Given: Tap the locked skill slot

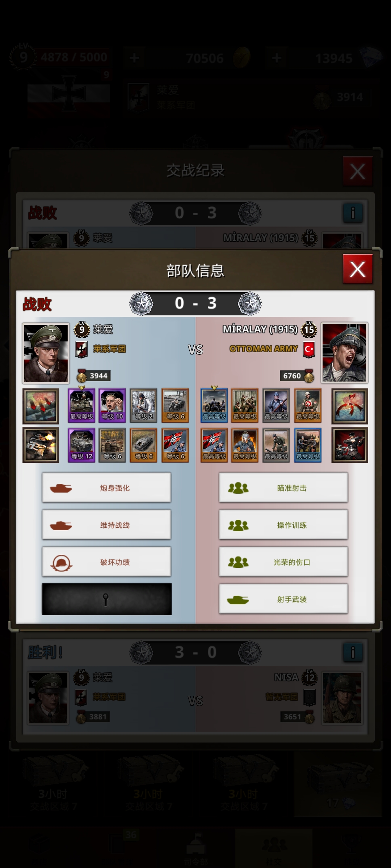Looking at the screenshot, I should tap(106, 599).
